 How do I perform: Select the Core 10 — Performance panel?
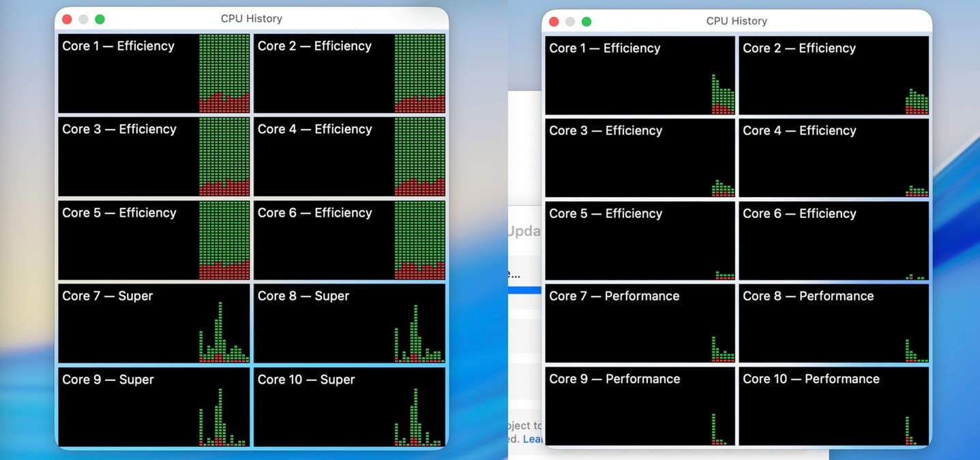point(833,406)
